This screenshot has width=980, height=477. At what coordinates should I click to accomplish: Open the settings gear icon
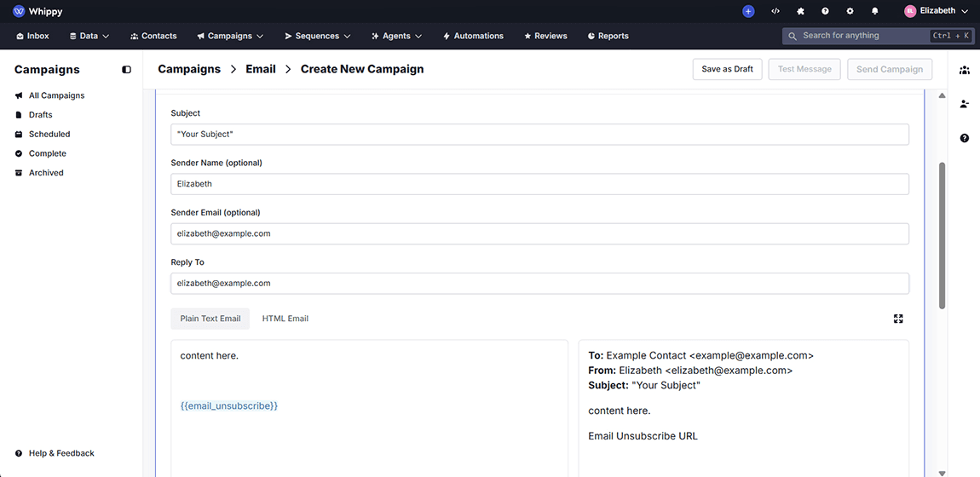coord(850,11)
